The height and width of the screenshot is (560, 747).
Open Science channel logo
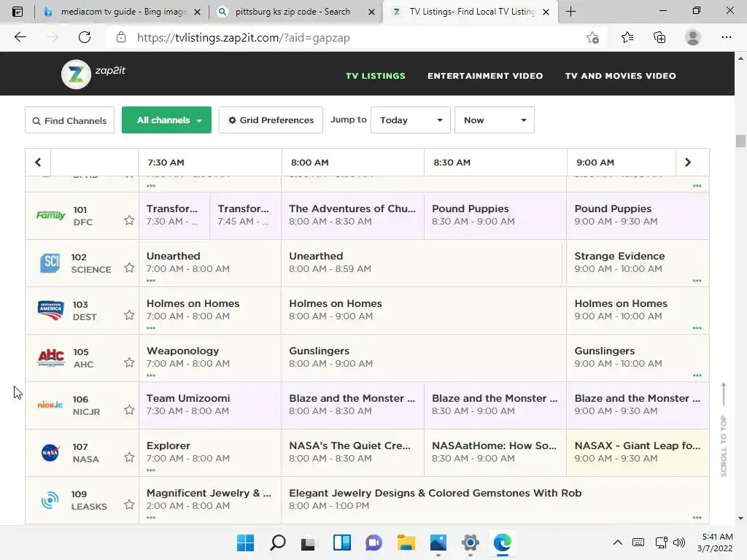50,262
